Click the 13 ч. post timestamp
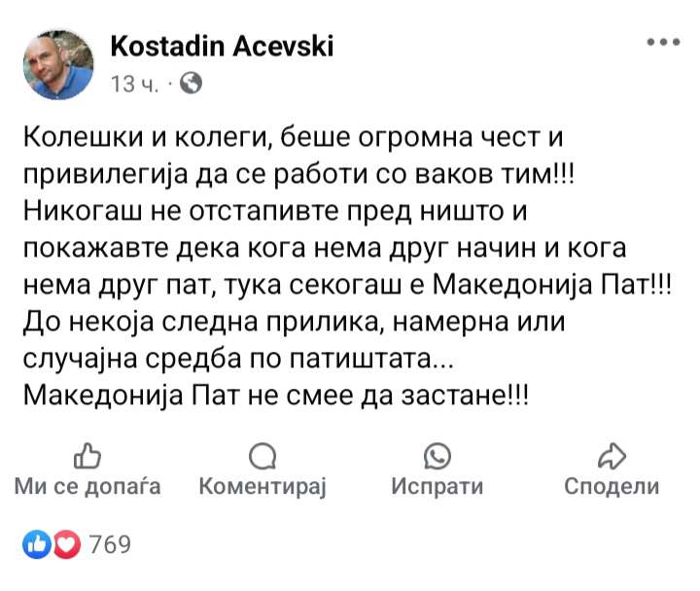 pyautogui.click(x=134, y=84)
